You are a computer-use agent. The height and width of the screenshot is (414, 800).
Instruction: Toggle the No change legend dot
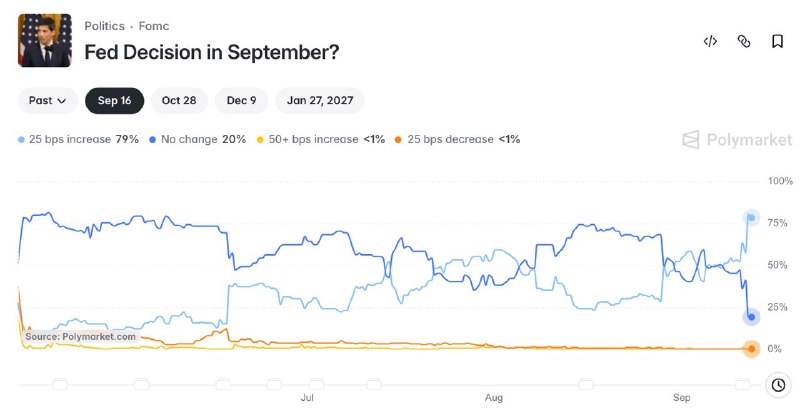point(153,140)
